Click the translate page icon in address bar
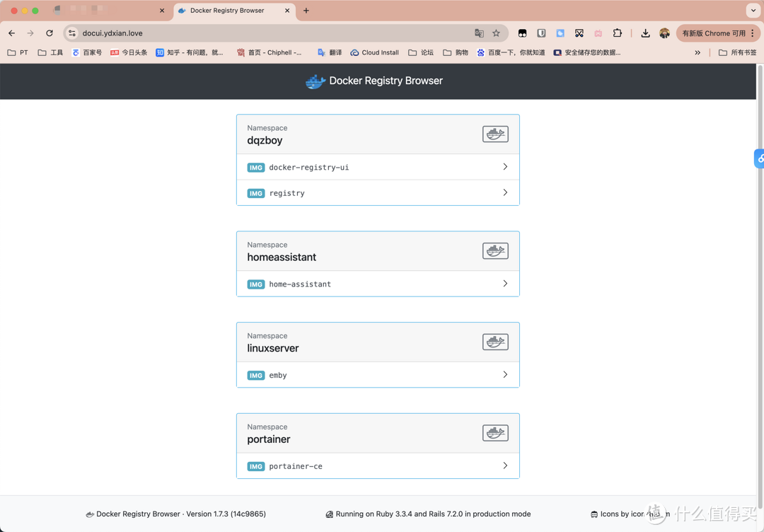This screenshot has height=532, width=764. coord(479,33)
